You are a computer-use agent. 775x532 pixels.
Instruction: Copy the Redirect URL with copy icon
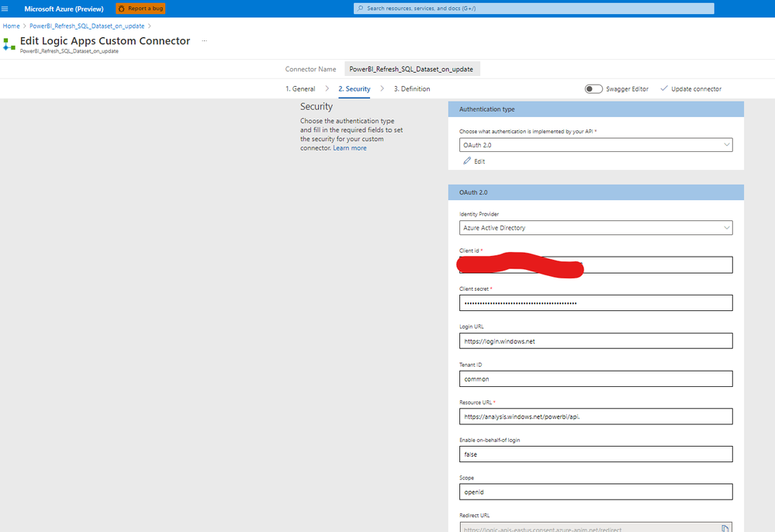pos(725,528)
